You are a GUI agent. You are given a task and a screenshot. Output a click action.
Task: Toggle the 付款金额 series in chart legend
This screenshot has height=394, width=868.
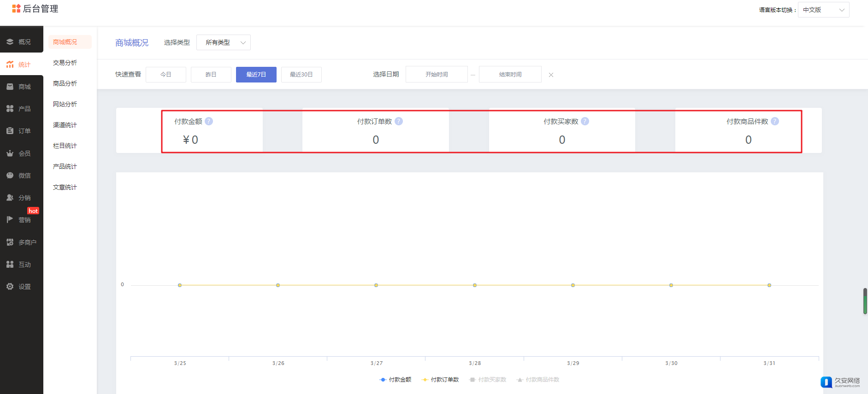395,380
